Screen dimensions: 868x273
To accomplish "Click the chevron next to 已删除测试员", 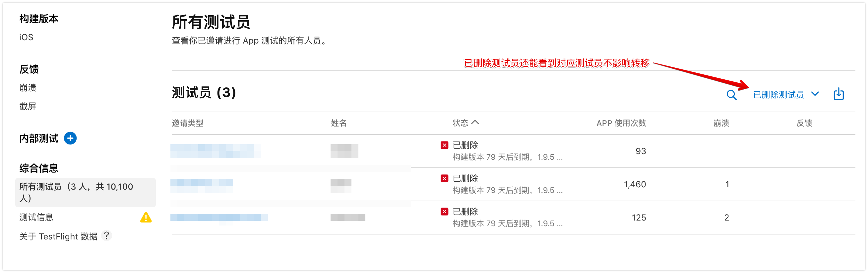I will tap(815, 94).
